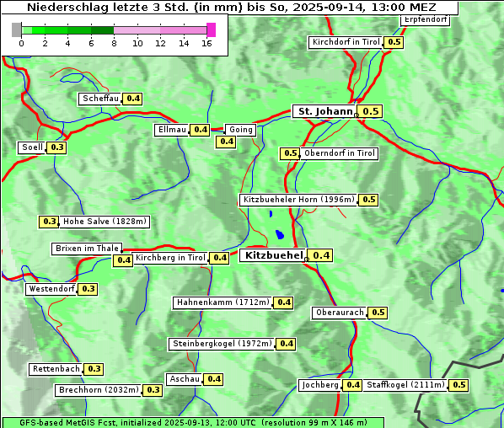Select the 0.5 value beside Staffkogel
This screenshot has width=504, height=428.
coord(458,385)
